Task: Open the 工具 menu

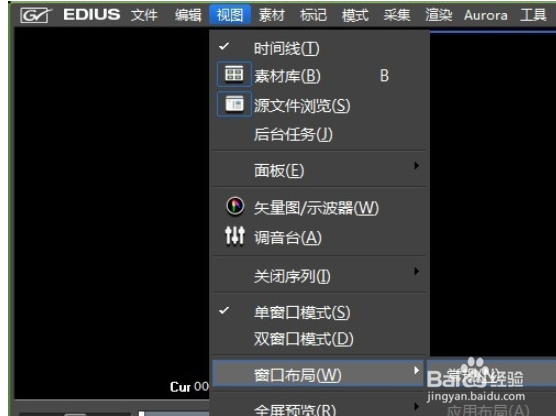Action: click(533, 15)
